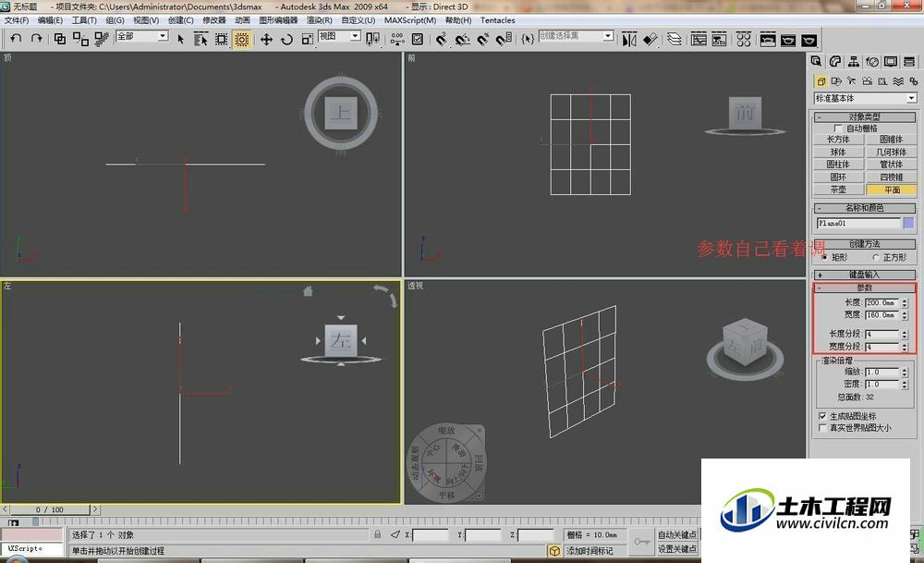Screen dimensions: 924x563
Task: Click the Undo arrow in the main toolbar
Action: [16, 39]
